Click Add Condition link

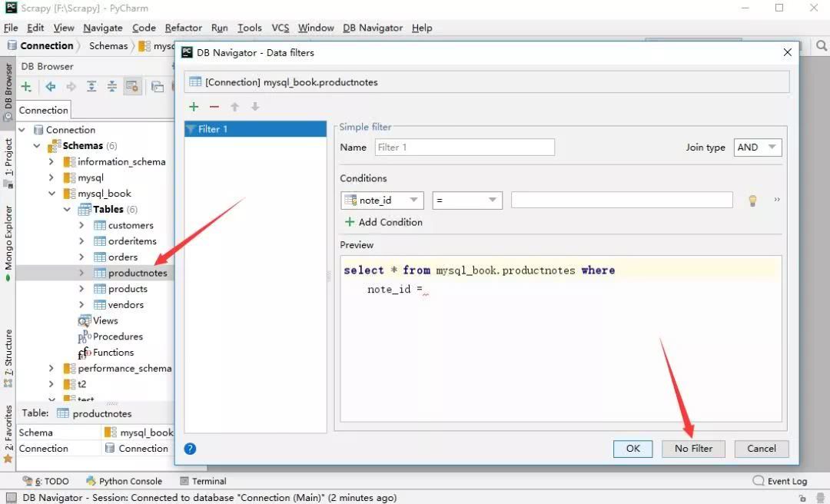383,222
